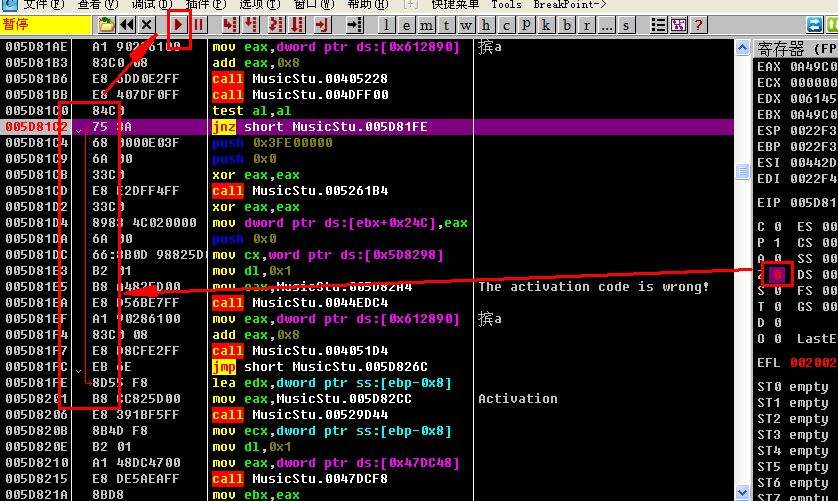Select the call MusicStu.005261B4 instruction

tap(300, 191)
